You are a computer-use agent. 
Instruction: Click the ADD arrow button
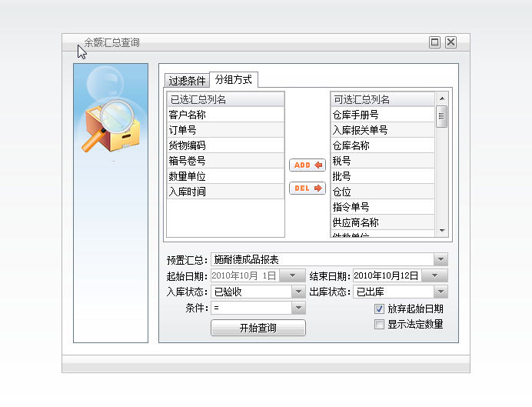308,165
